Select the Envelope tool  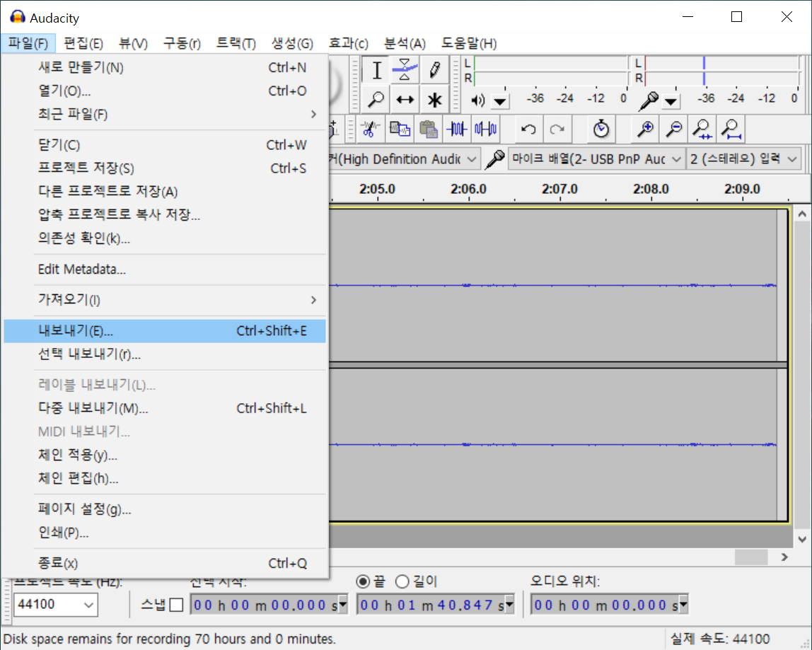405,71
